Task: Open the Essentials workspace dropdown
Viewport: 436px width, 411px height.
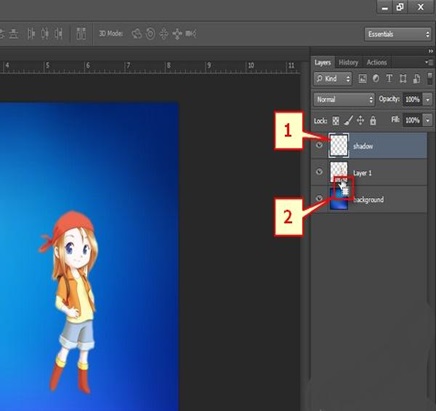Action: point(398,34)
